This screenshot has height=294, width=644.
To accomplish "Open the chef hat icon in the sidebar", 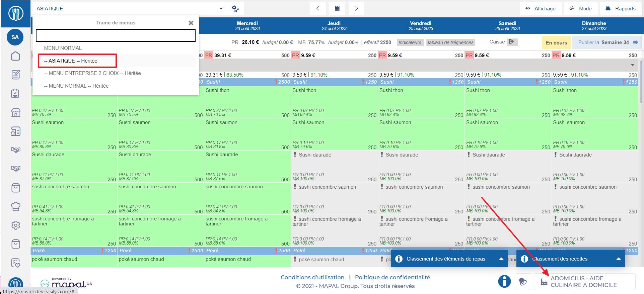I will pyautogui.click(x=16, y=206).
